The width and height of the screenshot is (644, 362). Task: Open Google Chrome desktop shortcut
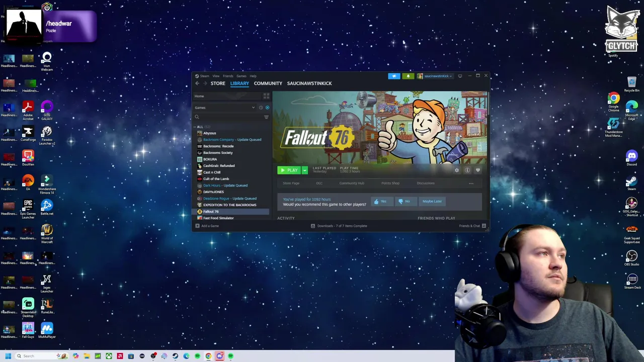[x=613, y=102]
